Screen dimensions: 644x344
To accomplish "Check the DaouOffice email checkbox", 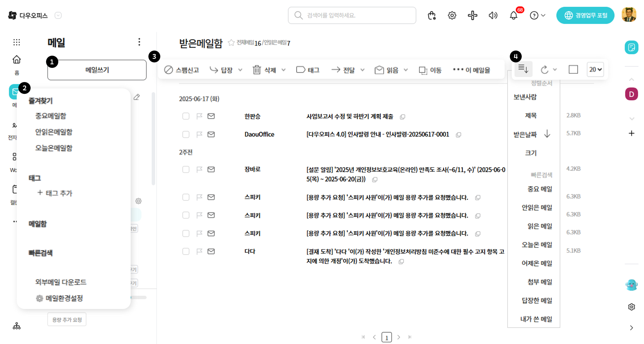I will click(186, 134).
